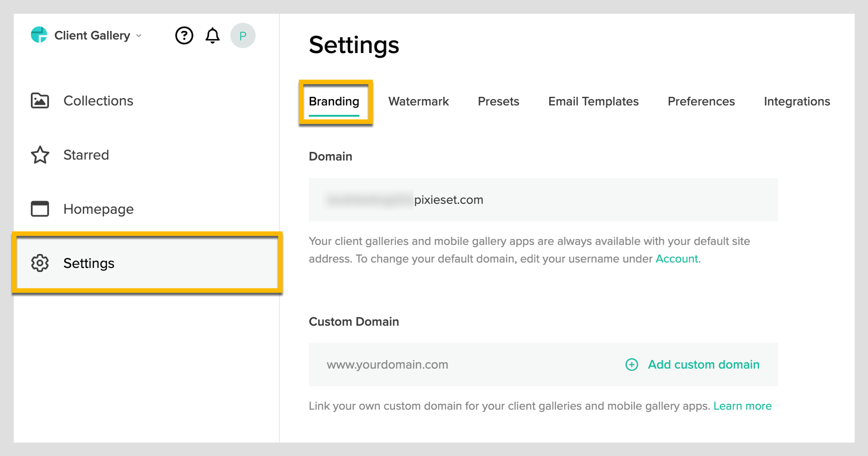Image resolution: width=868 pixels, height=456 pixels.
Task: Open the help question mark icon
Action: click(x=184, y=36)
